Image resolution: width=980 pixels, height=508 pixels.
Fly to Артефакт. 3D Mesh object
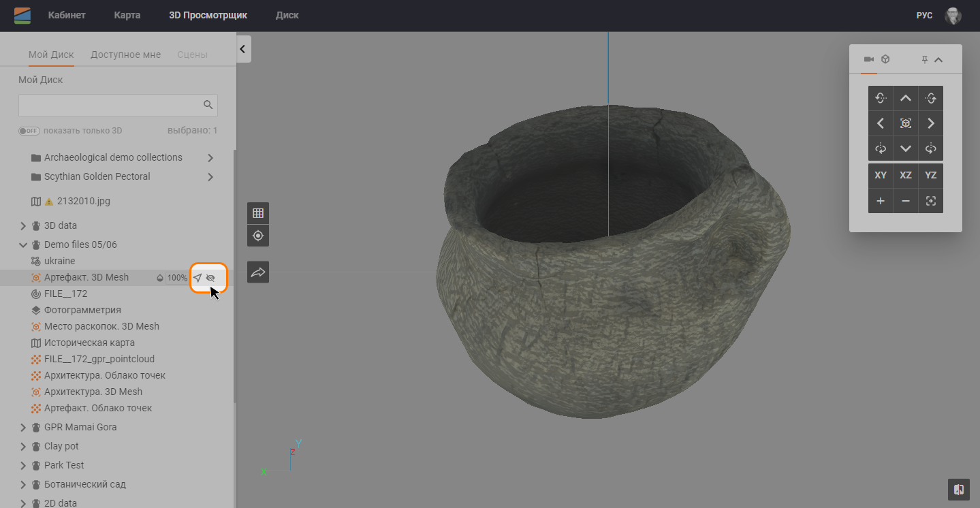[197, 278]
